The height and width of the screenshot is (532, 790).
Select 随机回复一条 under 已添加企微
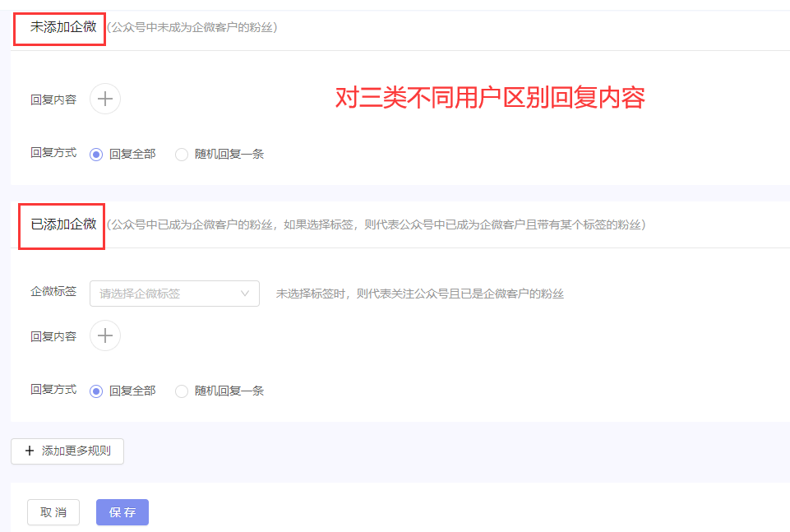(x=181, y=391)
